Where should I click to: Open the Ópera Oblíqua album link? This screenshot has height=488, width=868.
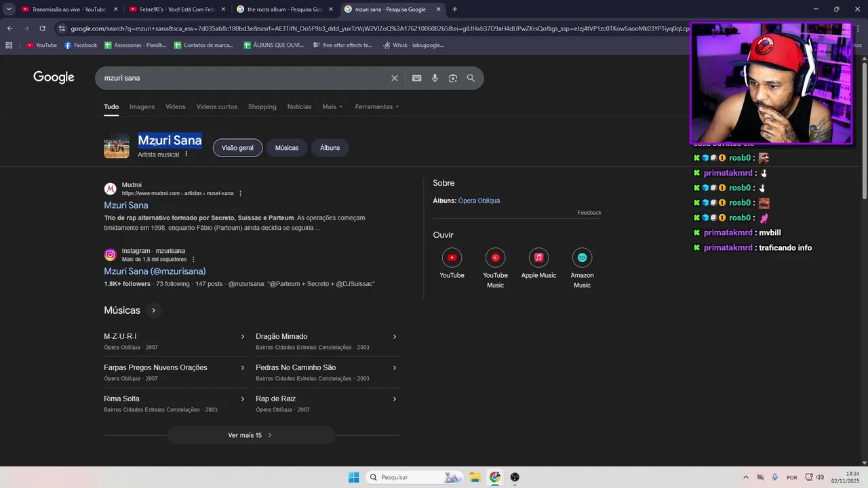(479, 201)
